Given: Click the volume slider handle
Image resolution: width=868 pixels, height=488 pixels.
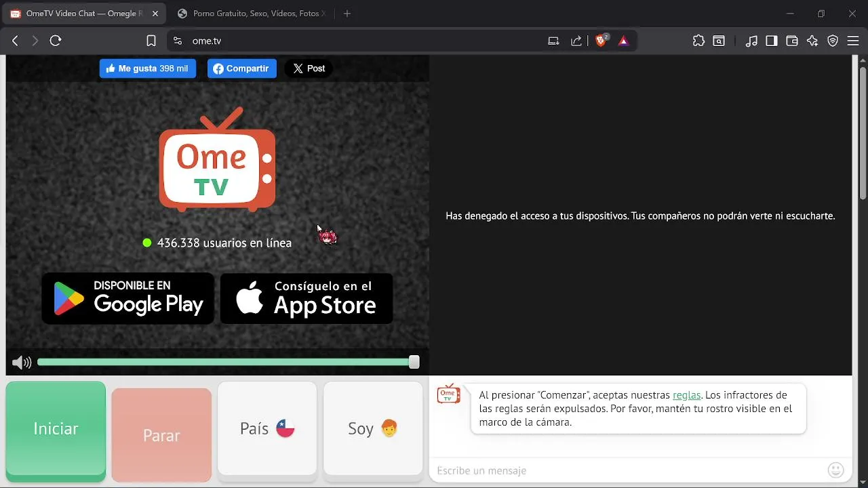Looking at the screenshot, I should [414, 363].
